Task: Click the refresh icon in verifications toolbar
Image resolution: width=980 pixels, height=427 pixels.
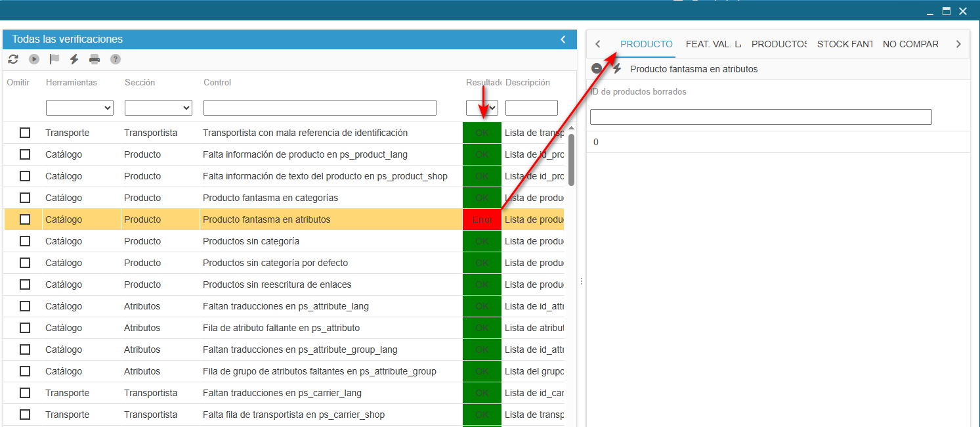Action: 13,59
